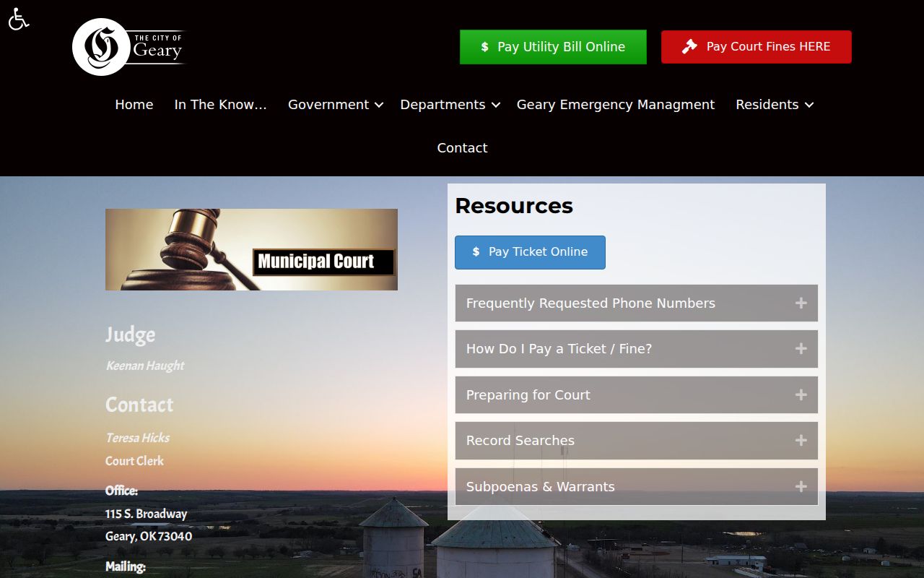Screen dimensions: 924x578
Task: Click the Geary, OK 73040 text
Action: click(x=149, y=537)
